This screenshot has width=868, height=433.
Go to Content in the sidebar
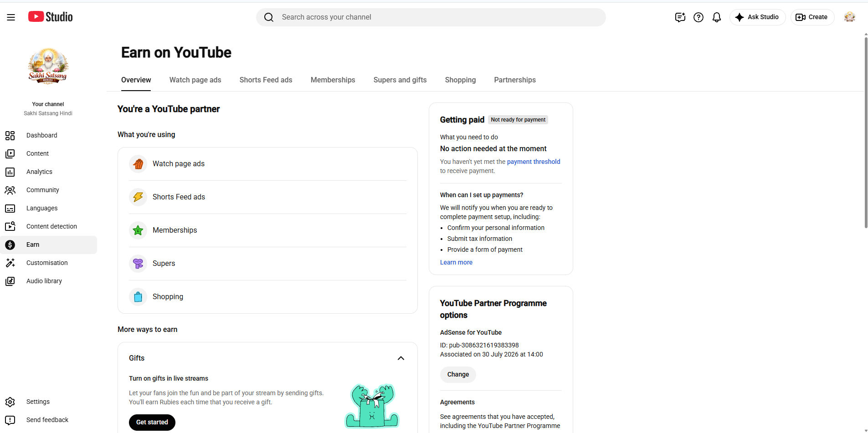(48, 154)
